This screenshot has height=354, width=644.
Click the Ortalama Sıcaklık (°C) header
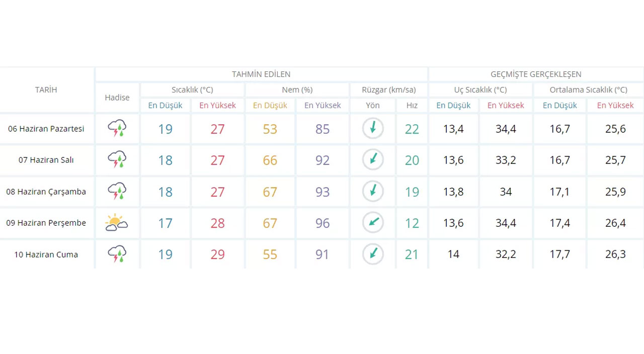point(588,90)
